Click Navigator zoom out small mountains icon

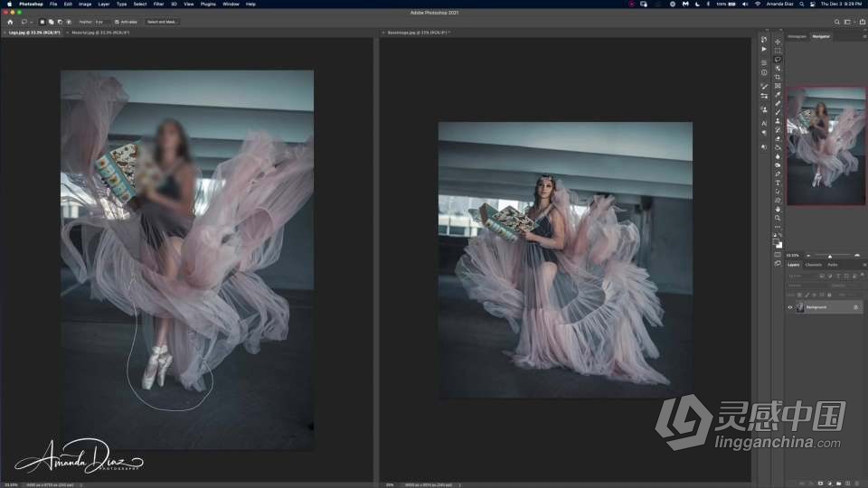click(x=808, y=256)
